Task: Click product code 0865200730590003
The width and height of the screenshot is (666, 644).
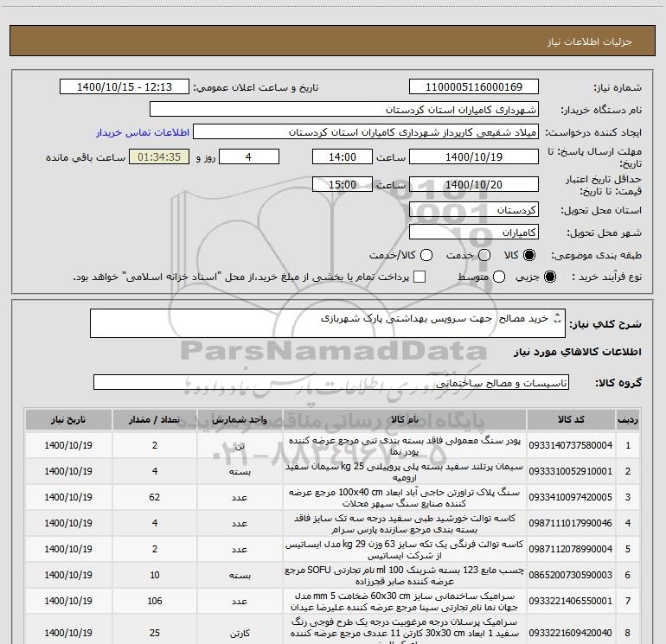Action: [571, 575]
